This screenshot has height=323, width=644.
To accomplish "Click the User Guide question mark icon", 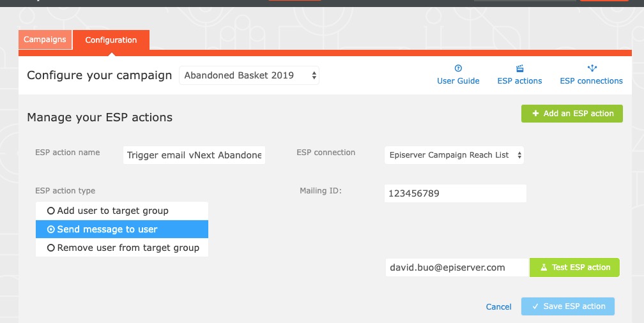I will 458,68.
